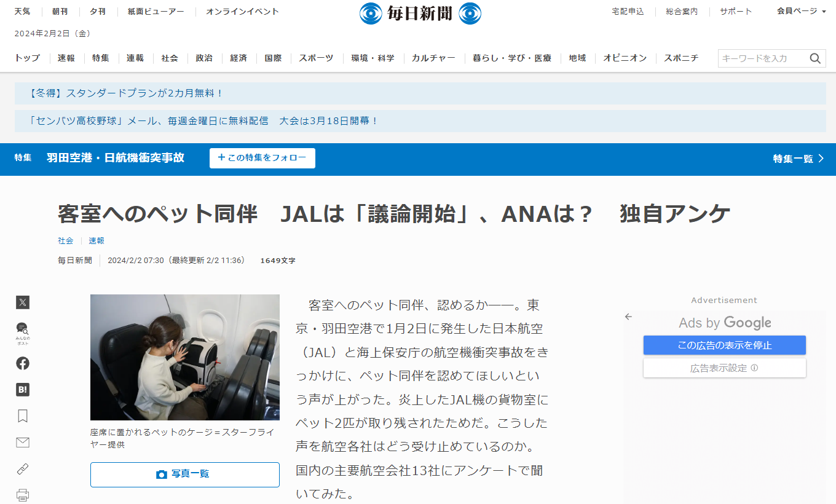Open 総合案内 link
The height and width of the screenshot is (504, 836).
coord(682,11)
